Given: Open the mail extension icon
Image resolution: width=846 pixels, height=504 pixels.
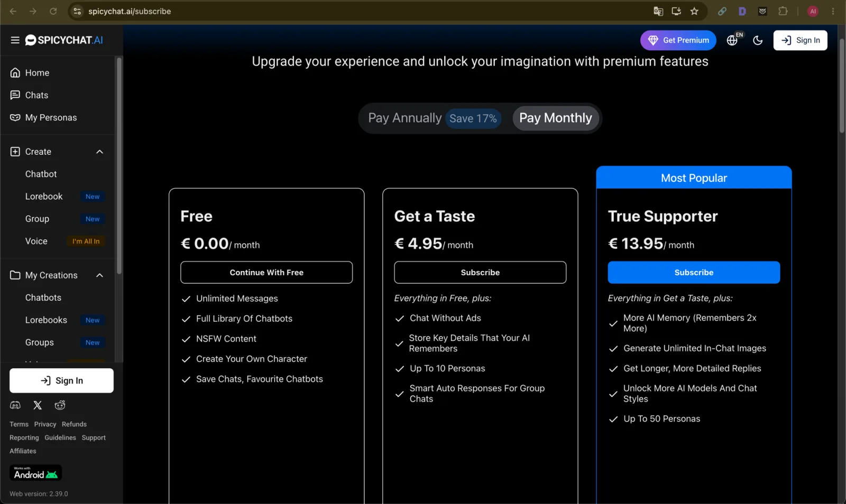Looking at the screenshot, I should 762,11.
